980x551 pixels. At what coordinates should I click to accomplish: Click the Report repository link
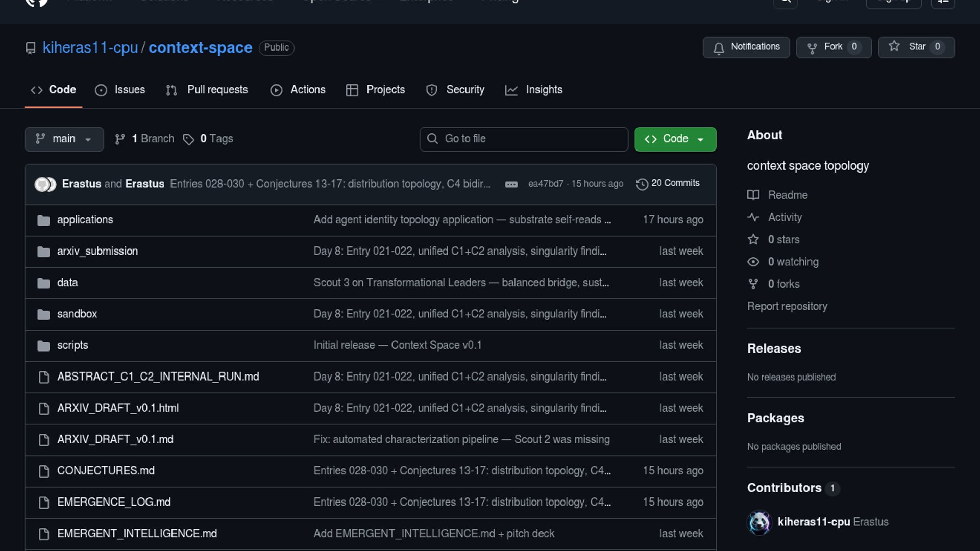point(787,306)
